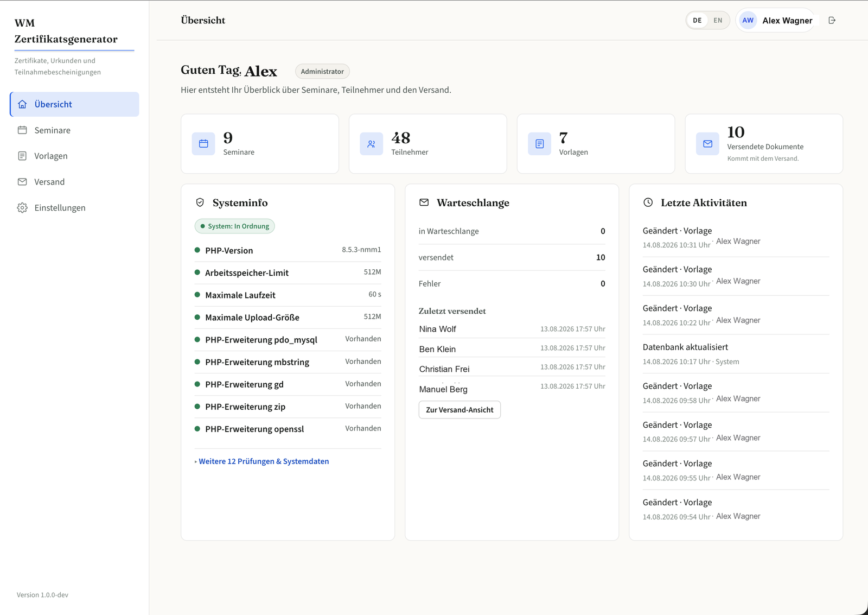
Task: Click the gear icon beside Einstellungen
Action: click(x=22, y=208)
